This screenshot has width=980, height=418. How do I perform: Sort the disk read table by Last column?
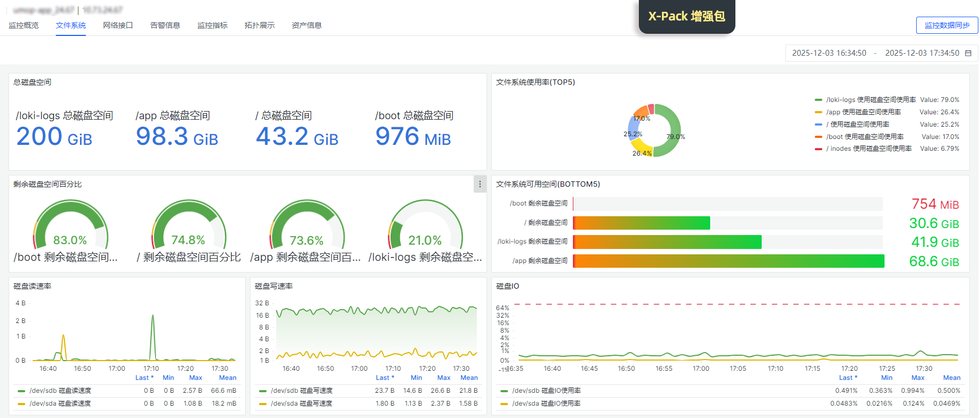[144, 378]
